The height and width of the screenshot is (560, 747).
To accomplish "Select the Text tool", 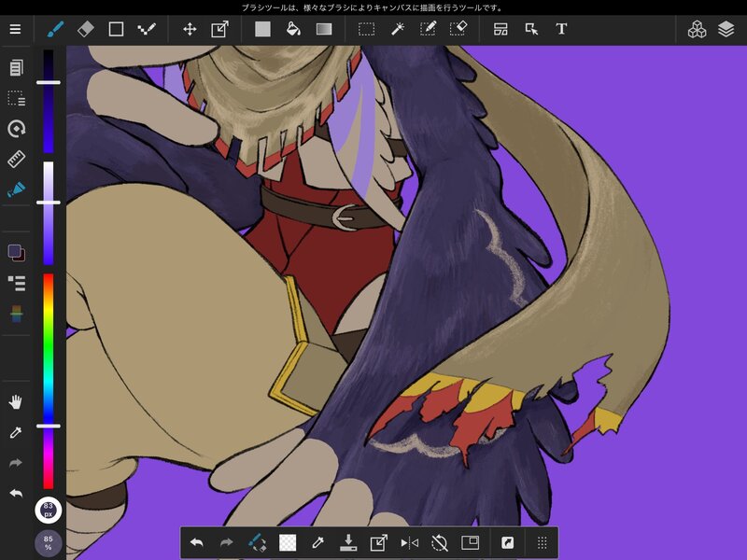I will (561, 29).
